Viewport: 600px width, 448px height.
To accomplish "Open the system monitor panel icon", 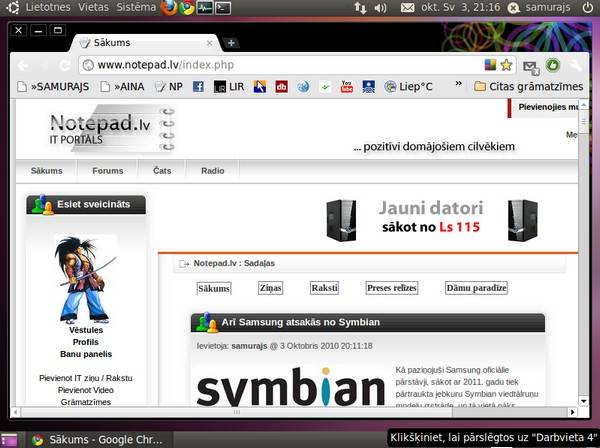I will tap(205, 8).
